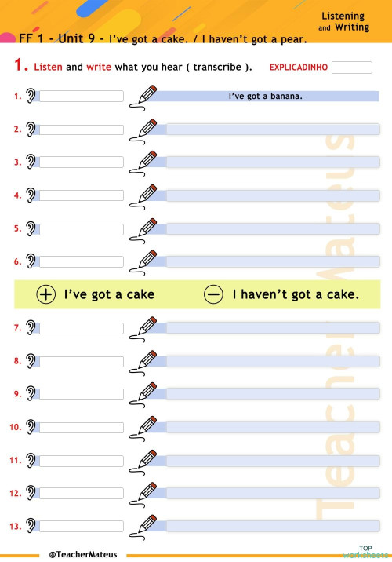Click the plus circle beside I've got a cake

click(45, 294)
